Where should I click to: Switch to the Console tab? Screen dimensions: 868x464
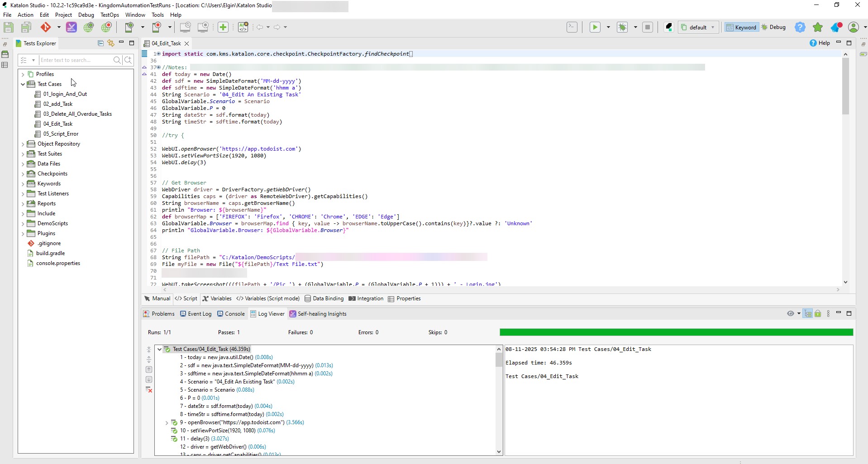click(231, 314)
